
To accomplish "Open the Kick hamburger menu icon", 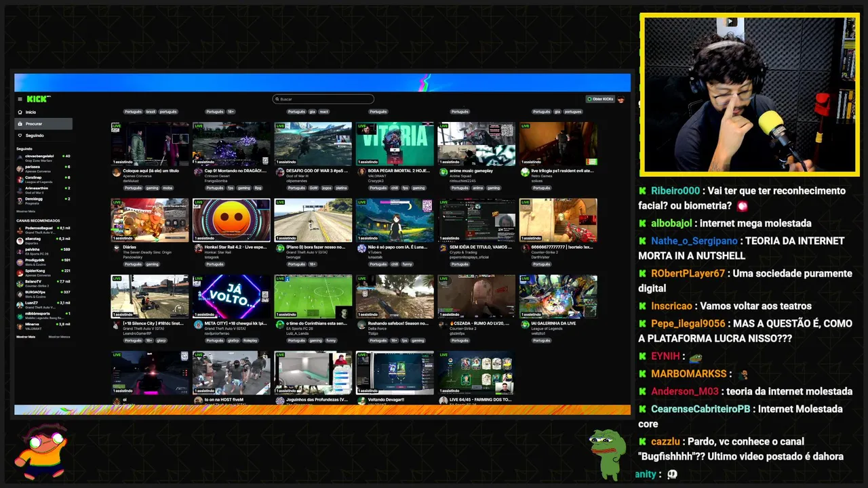I will click(x=20, y=99).
